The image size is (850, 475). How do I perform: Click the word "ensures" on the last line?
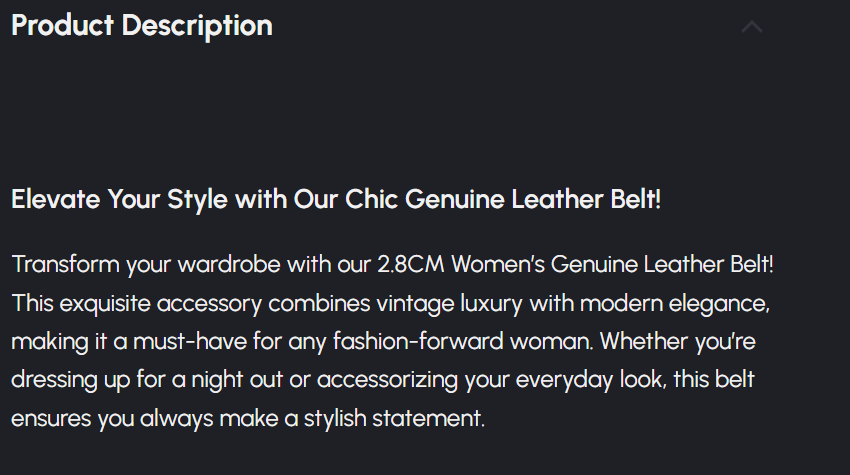point(51,418)
